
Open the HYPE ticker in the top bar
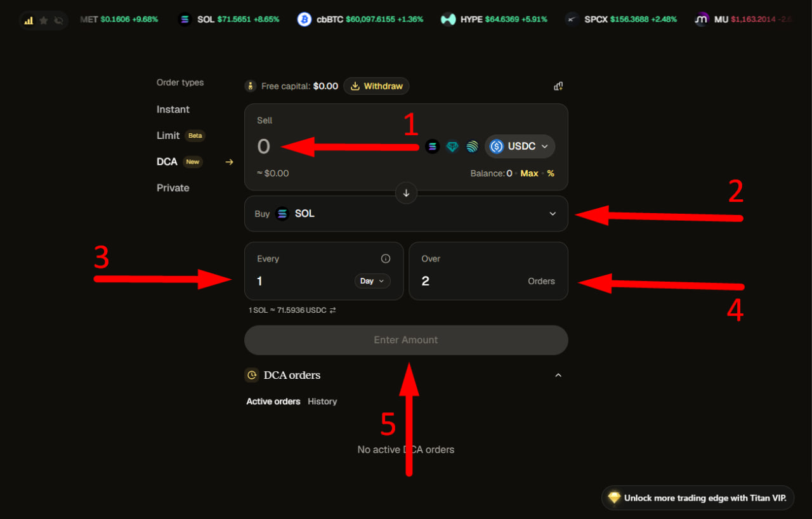coord(494,20)
